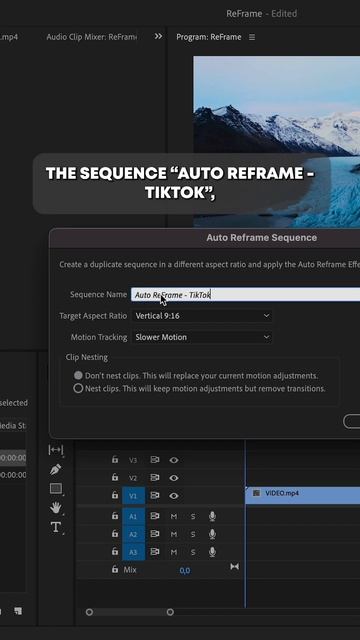Screen dimensions: 360x640
Task: Enable voice-over record on A3
Action: point(212,552)
